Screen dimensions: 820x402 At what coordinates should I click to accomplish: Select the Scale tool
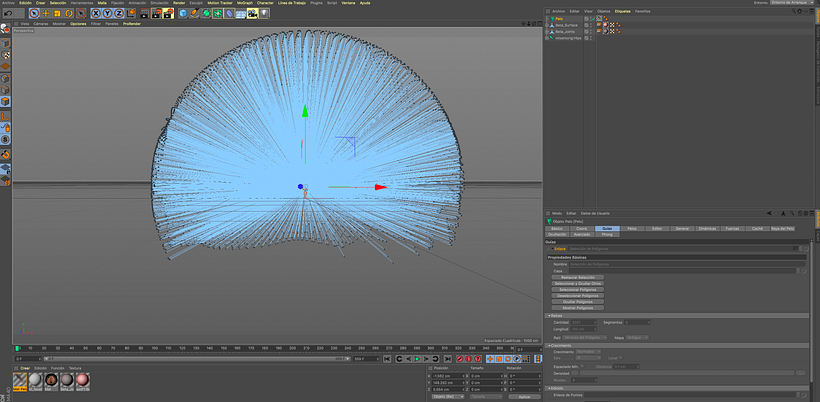pyautogui.click(x=58, y=13)
